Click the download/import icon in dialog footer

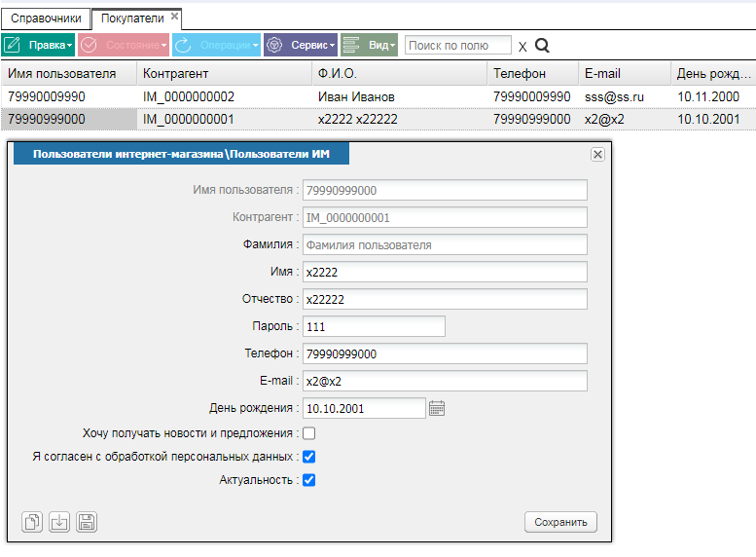(59, 522)
